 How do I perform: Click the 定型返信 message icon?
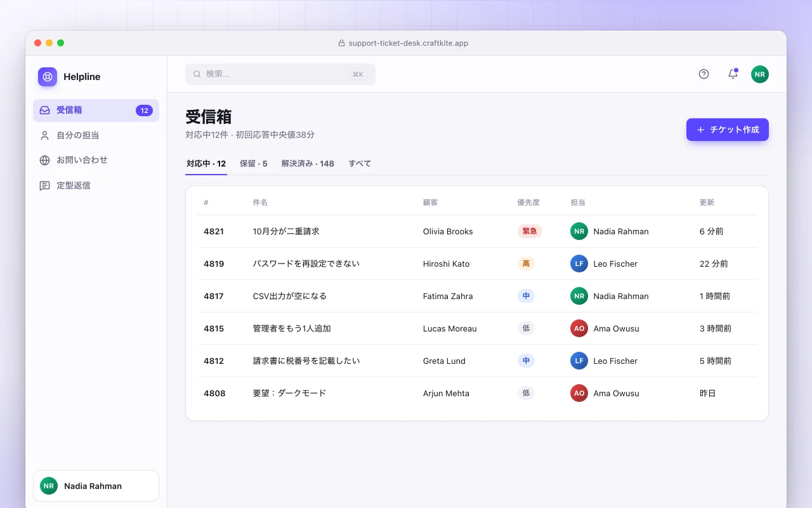point(44,186)
